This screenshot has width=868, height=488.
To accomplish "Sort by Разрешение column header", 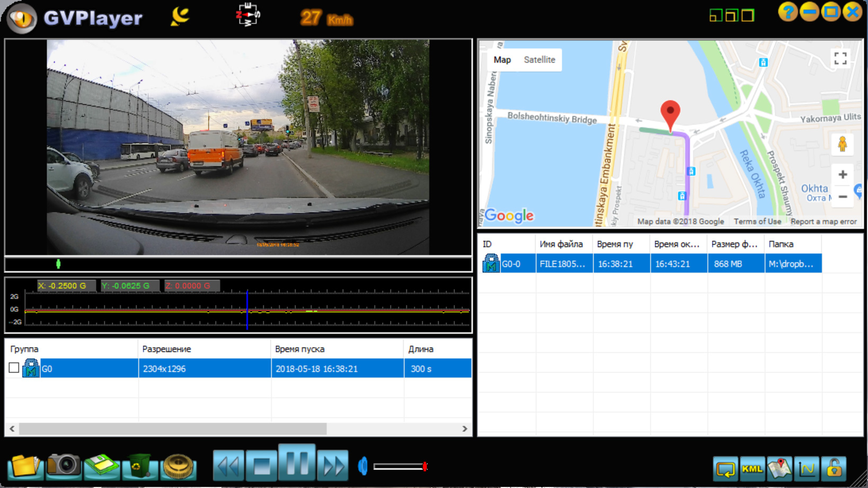I will click(x=205, y=349).
